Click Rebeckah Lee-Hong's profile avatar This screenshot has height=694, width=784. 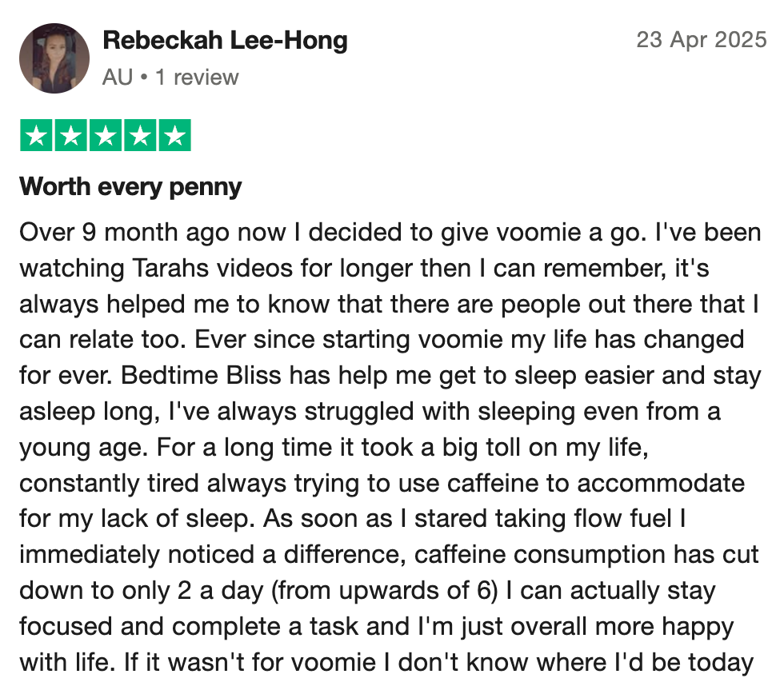click(54, 58)
